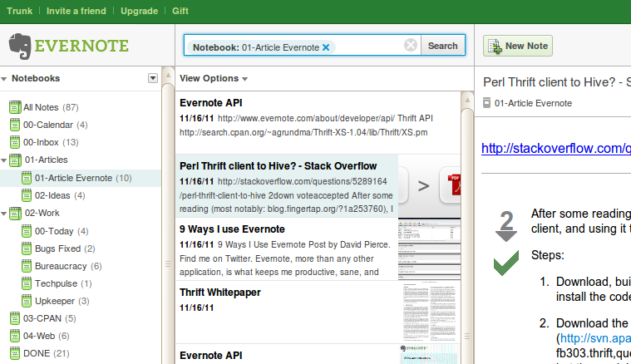Image resolution: width=631 pixels, height=364 pixels.
Task: Click the sidebar splitter grip handle
Action: [168, 264]
